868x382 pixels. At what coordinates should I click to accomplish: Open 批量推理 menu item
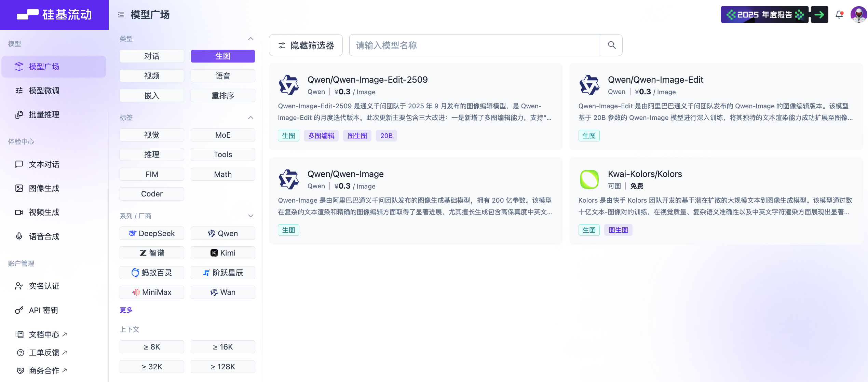pos(44,114)
